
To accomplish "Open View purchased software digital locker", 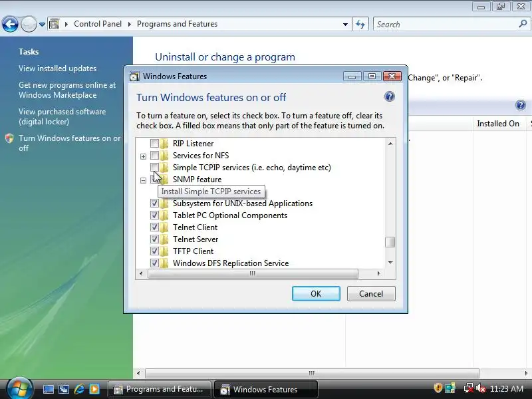I will coord(62,116).
